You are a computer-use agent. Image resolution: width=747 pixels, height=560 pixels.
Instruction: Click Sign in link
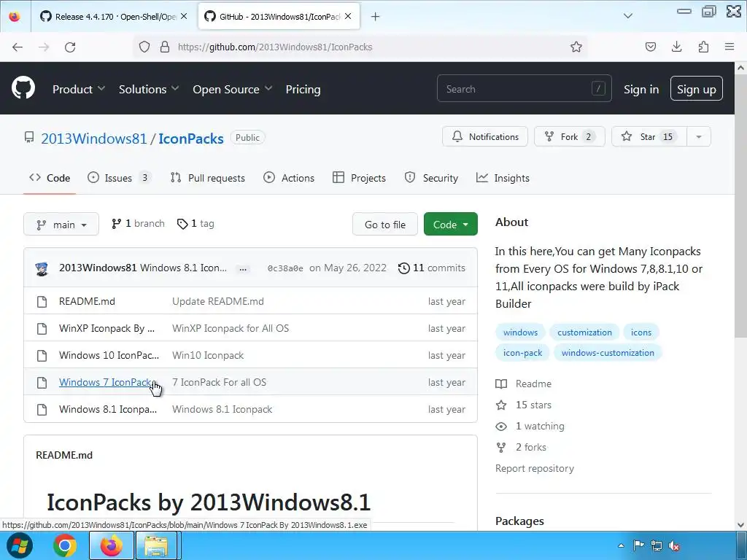click(x=641, y=89)
